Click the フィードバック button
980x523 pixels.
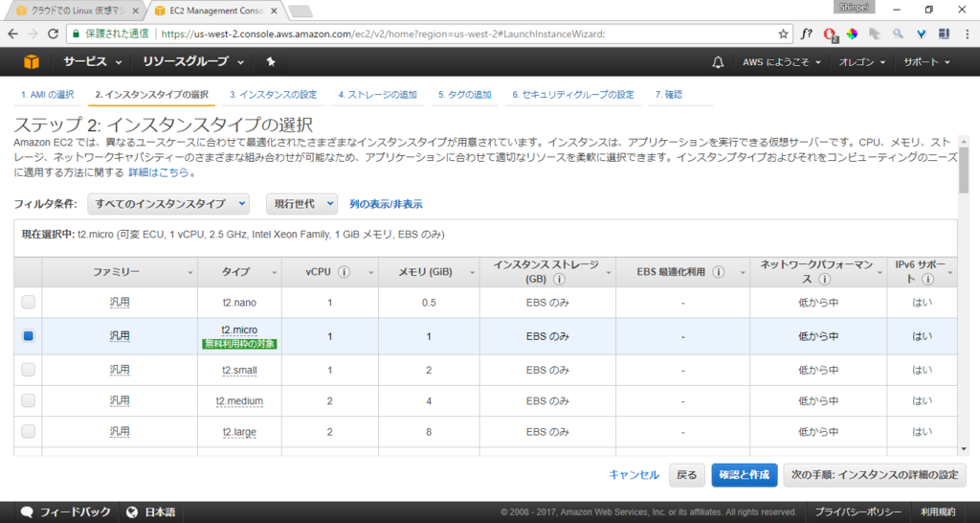tap(75, 512)
